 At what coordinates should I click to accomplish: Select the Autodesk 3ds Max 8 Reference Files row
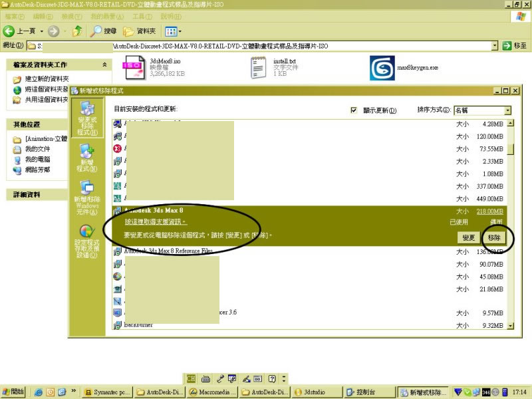[x=309, y=252]
